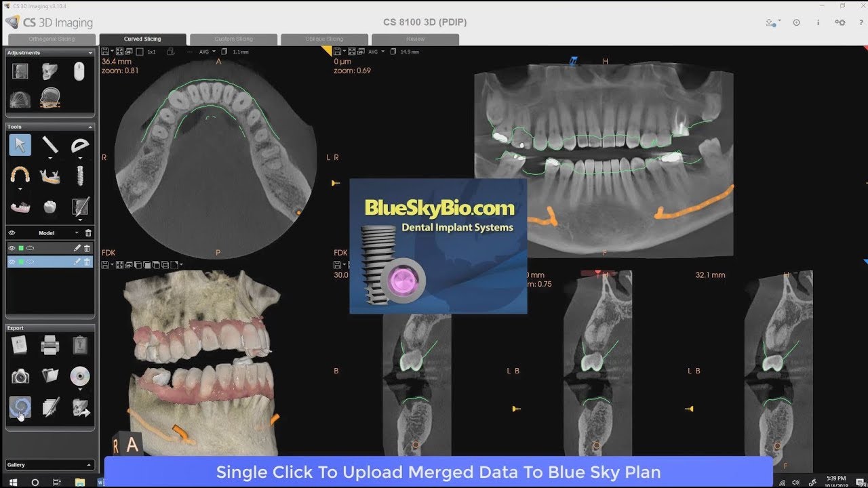
Task: Switch to Custom Slicing tab
Action: (233, 39)
